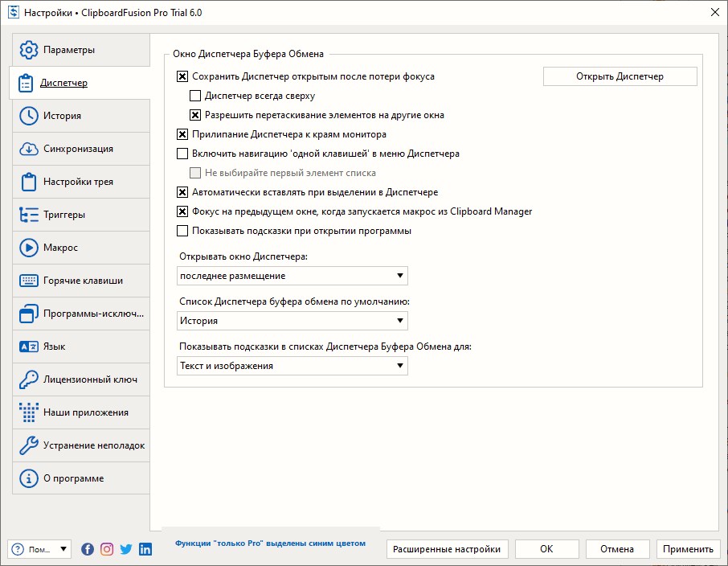Select the Наши приложения label
This screenshot has height=566, width=728.
(85, 412)
